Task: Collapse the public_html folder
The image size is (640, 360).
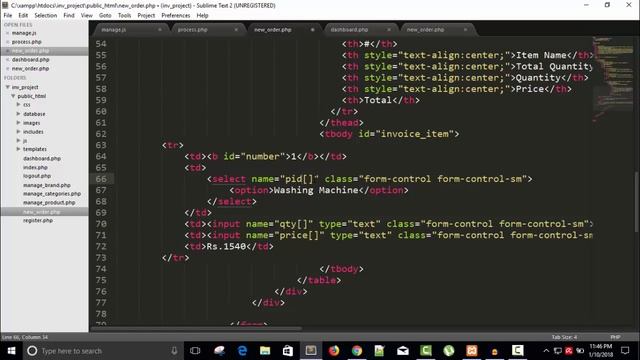Action: coord(13,96)
